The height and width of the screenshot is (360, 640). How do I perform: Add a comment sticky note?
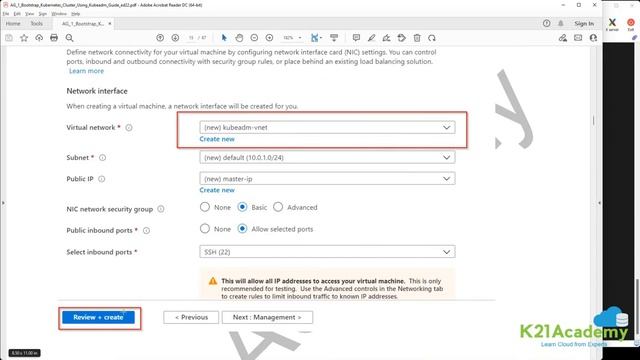356,38
